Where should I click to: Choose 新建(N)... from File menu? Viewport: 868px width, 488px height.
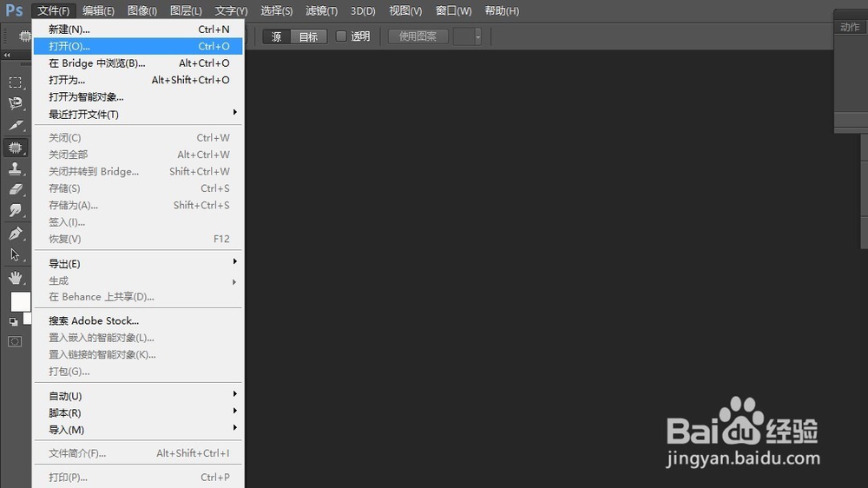[138, 30]
